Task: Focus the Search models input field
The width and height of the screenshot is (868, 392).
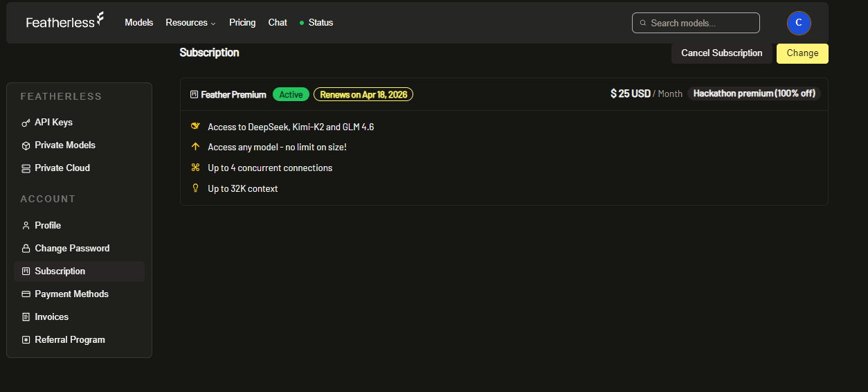Action: pos(696,23)
